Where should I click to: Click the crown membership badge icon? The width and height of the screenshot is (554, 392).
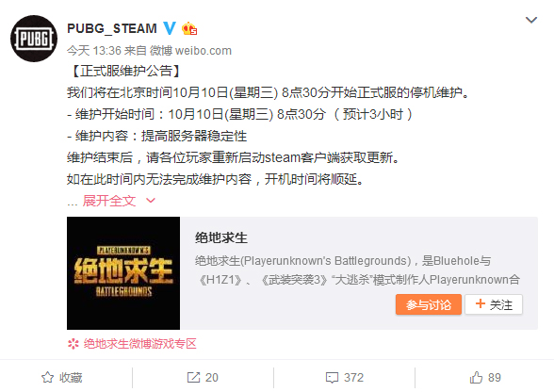(189, 28)
